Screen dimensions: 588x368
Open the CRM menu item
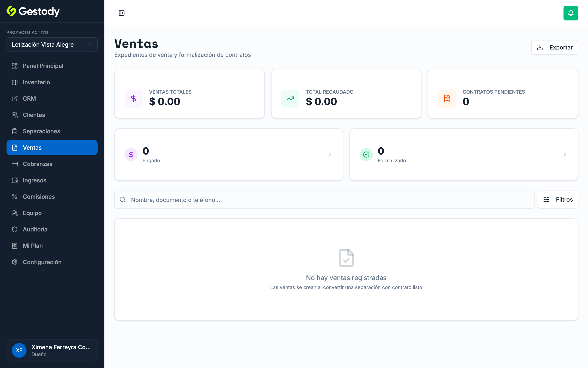tap(52, 99)
